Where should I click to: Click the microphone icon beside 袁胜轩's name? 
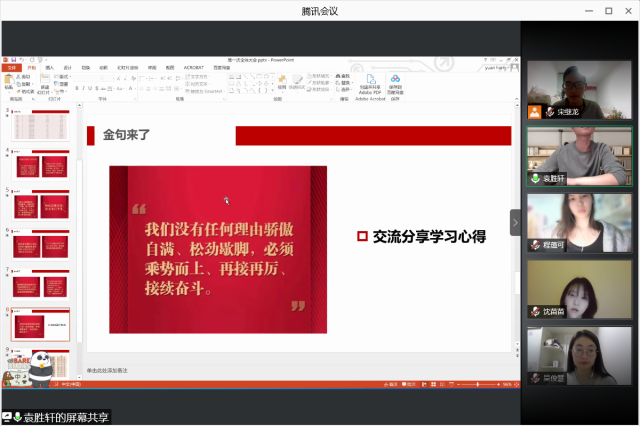coord(536,179)
